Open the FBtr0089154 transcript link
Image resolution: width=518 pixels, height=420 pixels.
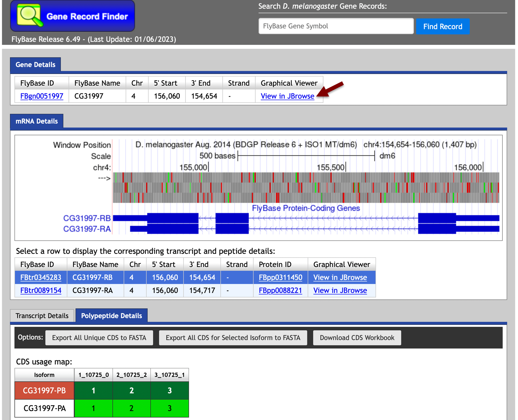pos(41,290)
